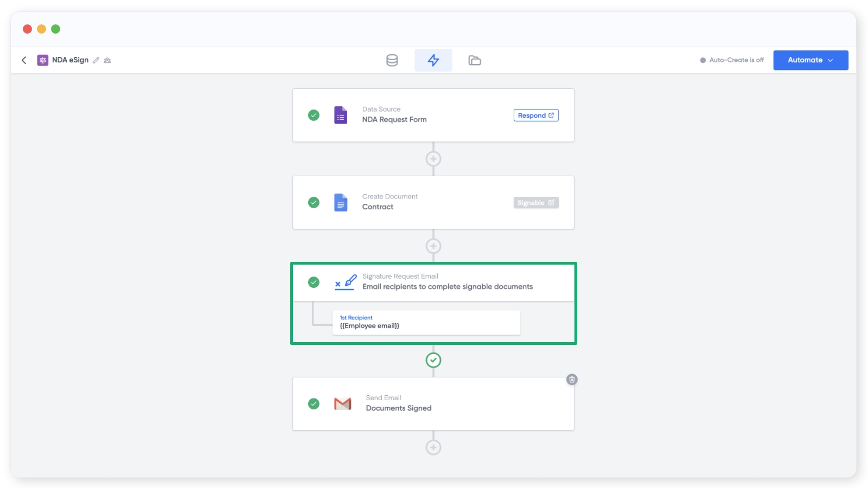Click the Gmail icon on Send Email step
Screen dimensions: 868x488
coord(342,404)
